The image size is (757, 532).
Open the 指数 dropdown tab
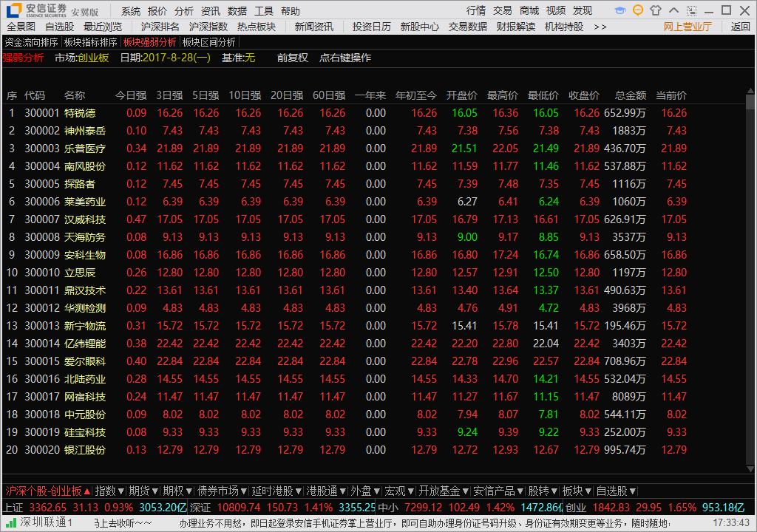coord(109,491)
